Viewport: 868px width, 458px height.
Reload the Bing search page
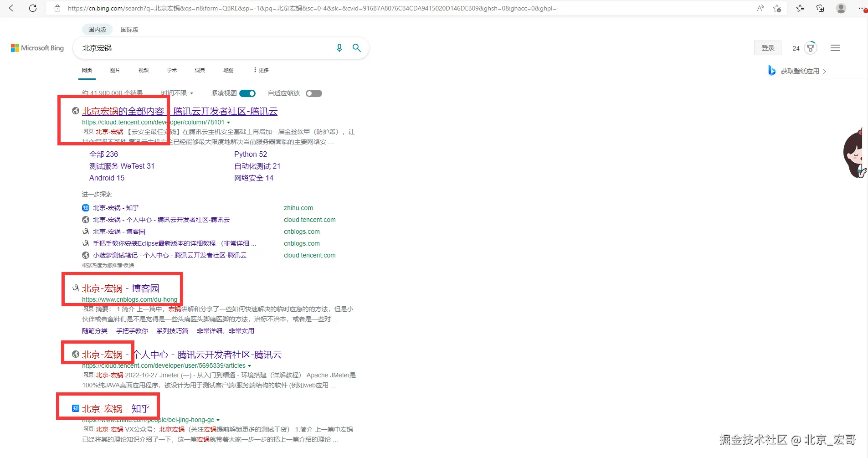pyautogui.click(x=33, y=8)
